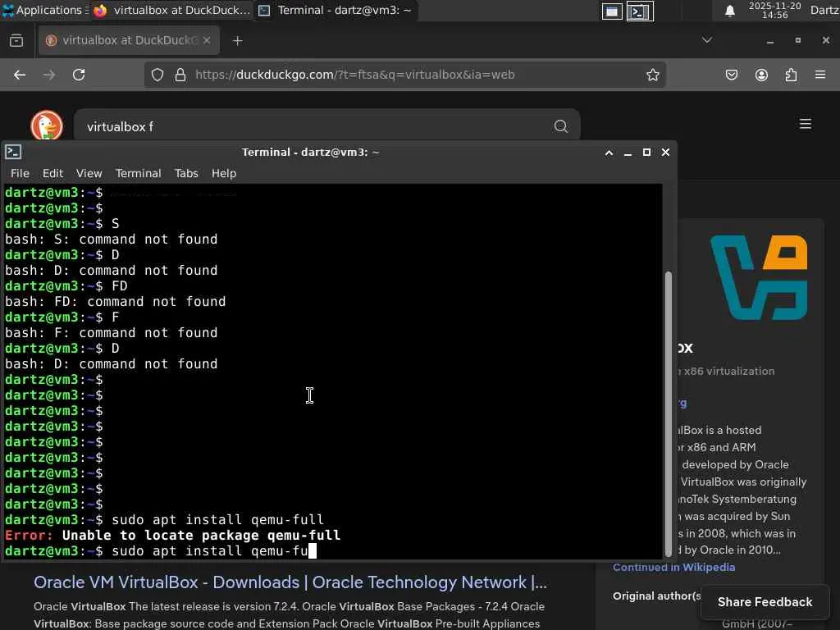Open the terminal Tabs menu
The width and height of the screenshot is (840, 630).
[186, 174]
